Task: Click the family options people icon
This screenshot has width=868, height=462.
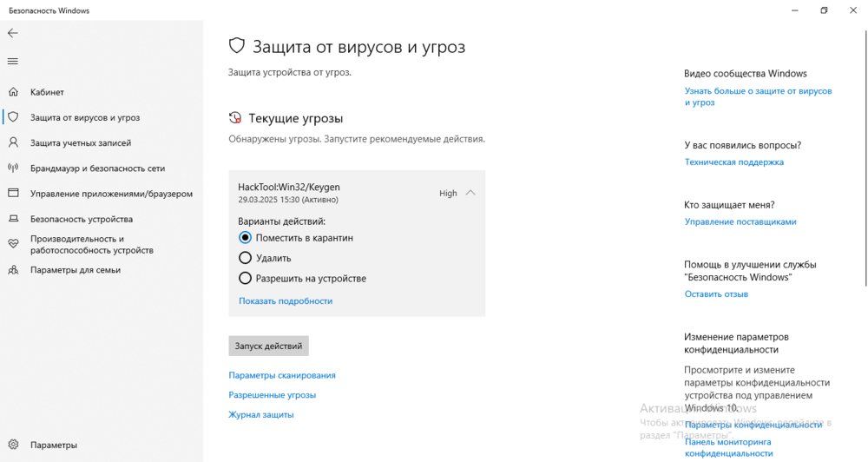Action: [x=13, y=270]
